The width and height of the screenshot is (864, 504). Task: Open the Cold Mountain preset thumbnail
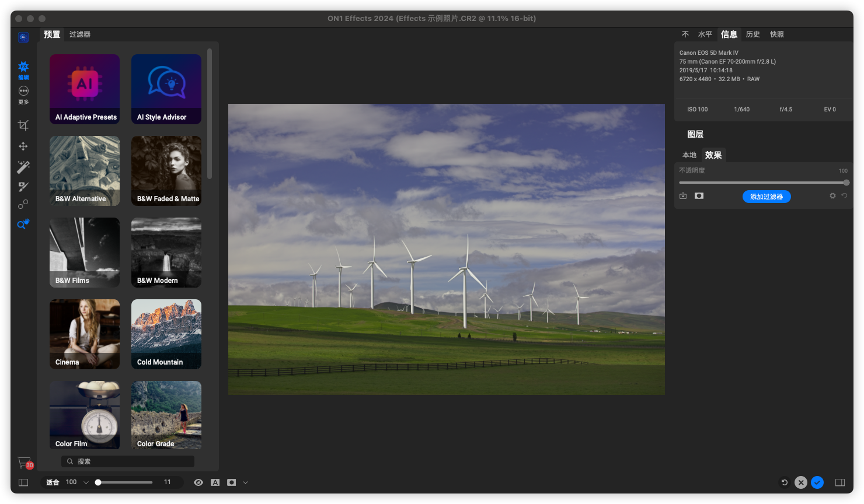click(x=166, y=334)
